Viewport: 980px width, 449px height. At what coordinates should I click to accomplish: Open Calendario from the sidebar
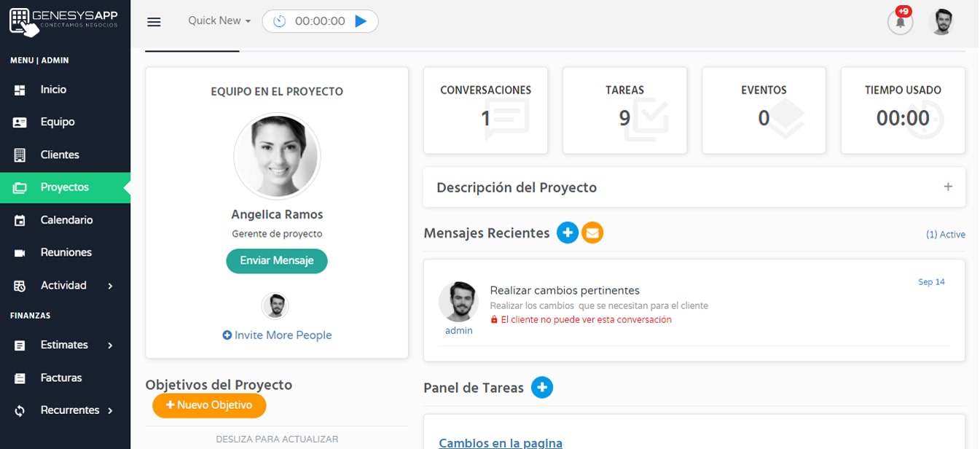pos(66,220)
